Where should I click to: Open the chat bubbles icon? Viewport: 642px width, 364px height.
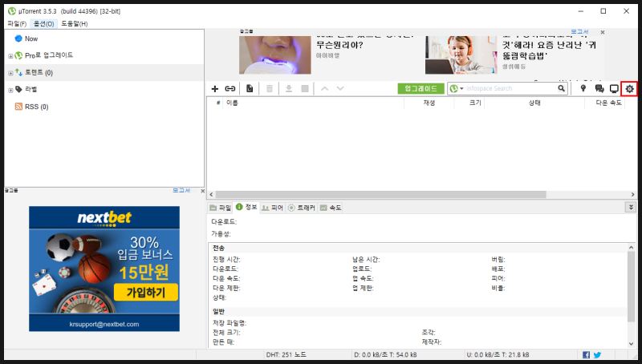point(599,88)
